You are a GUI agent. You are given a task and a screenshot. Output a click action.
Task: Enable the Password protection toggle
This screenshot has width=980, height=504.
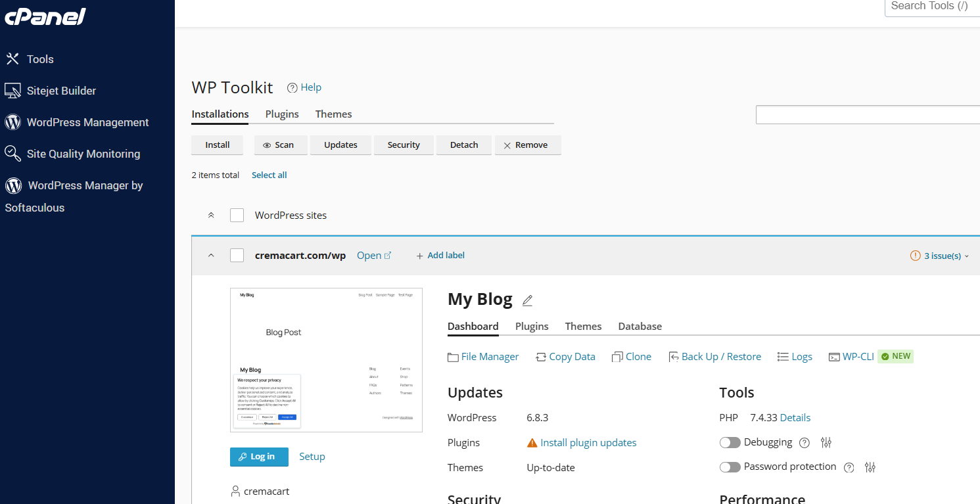[x=730, y=467]
